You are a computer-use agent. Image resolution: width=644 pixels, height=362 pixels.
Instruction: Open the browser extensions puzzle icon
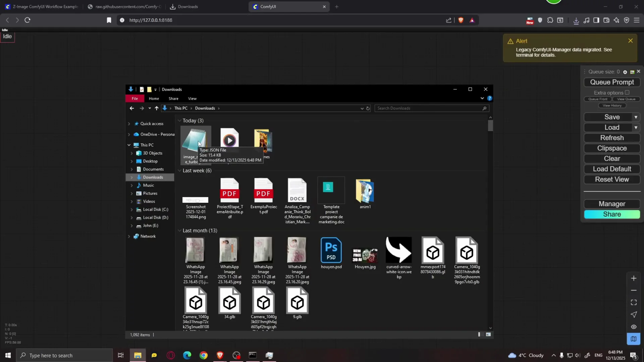click(x=550, y=20)
